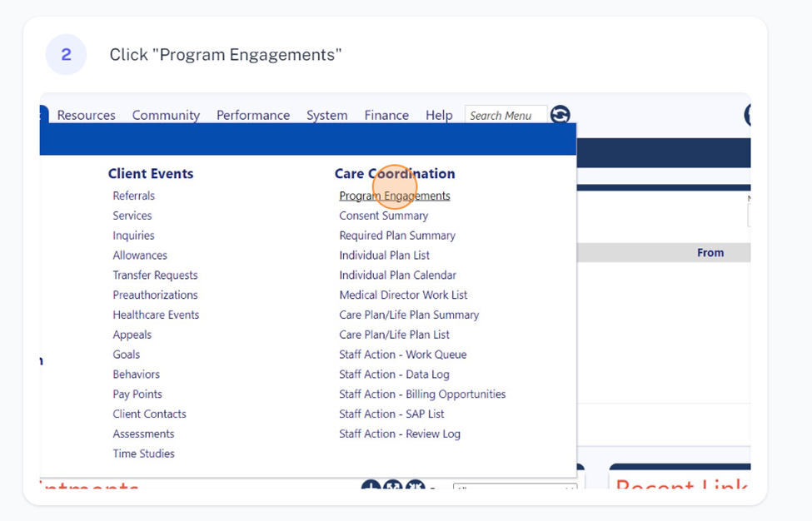This screenshot has height=521, width=812.
Task: Open the Community menu
Action: click(x=166, y=115)
